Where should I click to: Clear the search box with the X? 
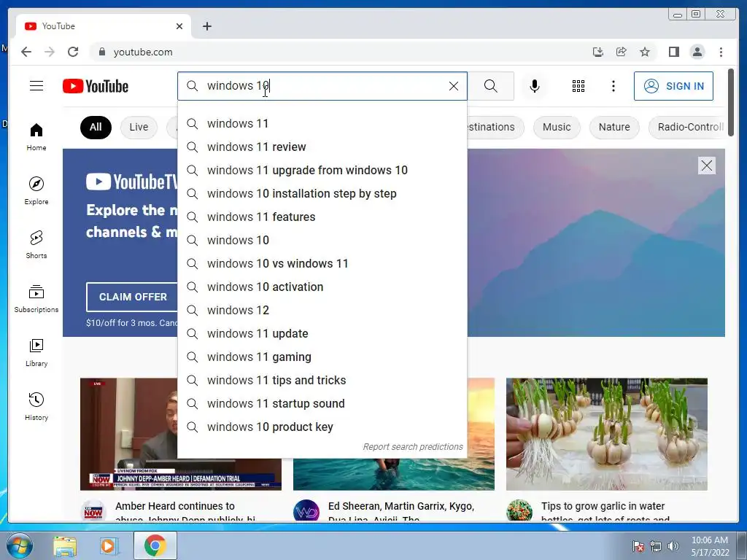(454, 86)
